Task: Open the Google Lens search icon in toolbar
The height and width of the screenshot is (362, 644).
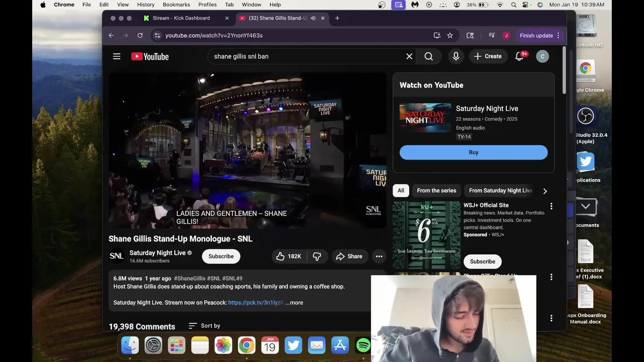Action: tap(470, 35)
